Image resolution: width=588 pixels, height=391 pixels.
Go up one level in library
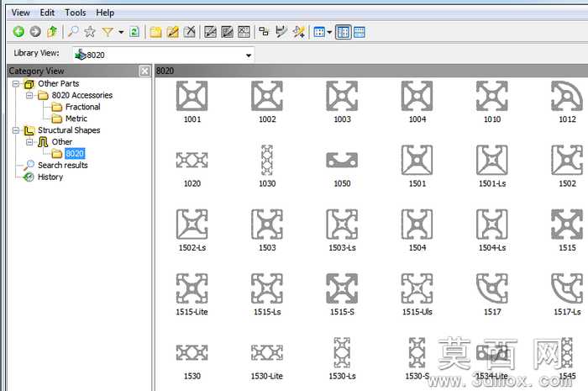[x=52, y=32]
